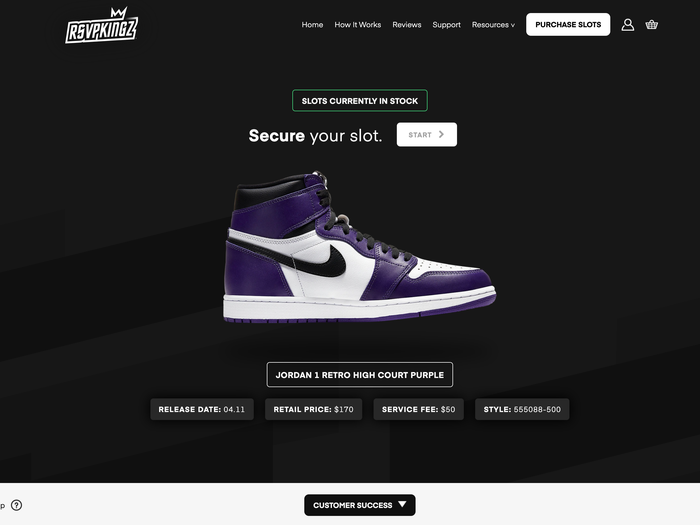Viewport: 700px width, 525px height.
Task: Click the chevron arrow on Start button
Action: [x=441, y=134]
